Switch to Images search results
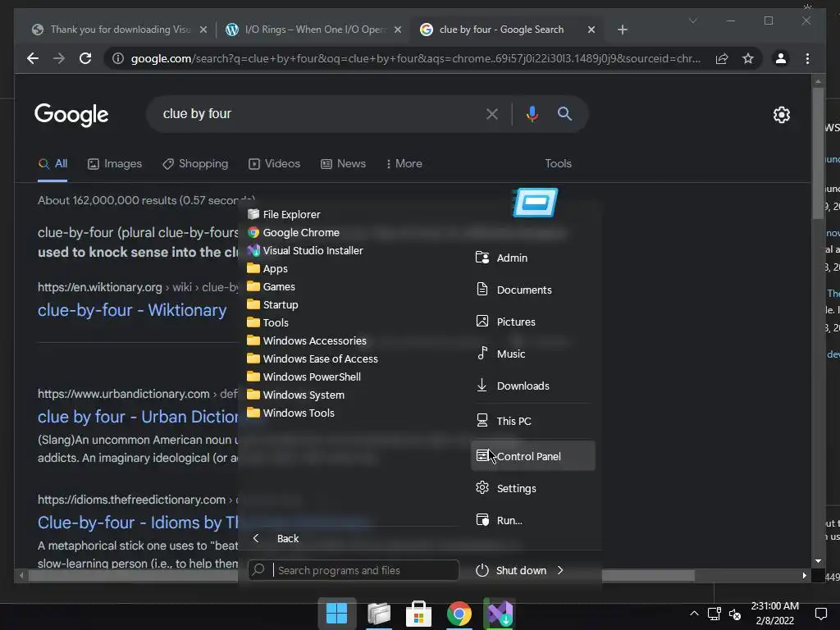This screenshot has width=840, height=630. tap(115, 163)
